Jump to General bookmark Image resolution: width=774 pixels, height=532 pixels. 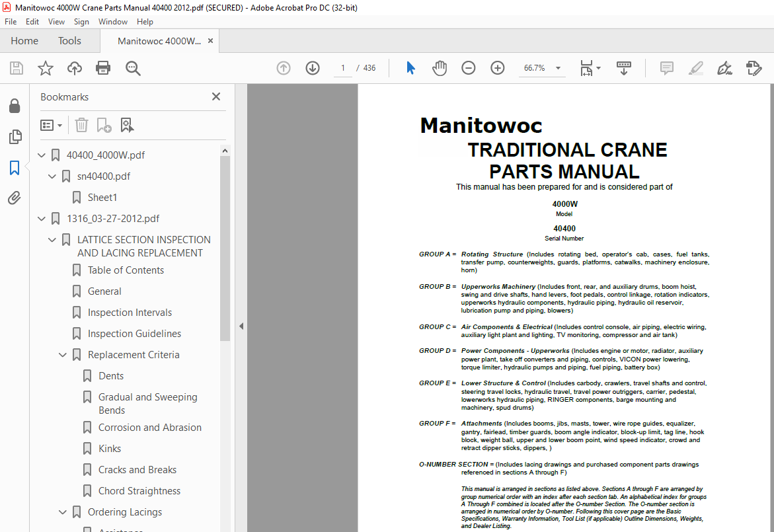[x=104, y=291]
